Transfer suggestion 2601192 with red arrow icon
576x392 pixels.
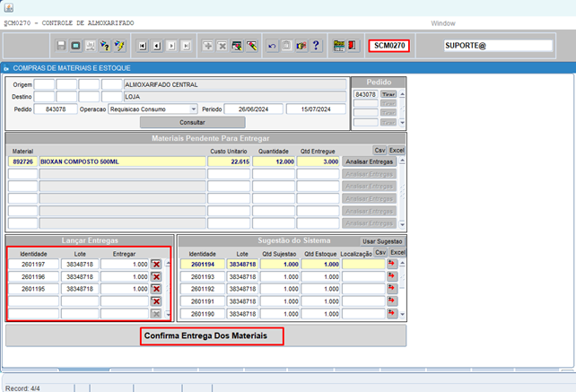[392, 289]
